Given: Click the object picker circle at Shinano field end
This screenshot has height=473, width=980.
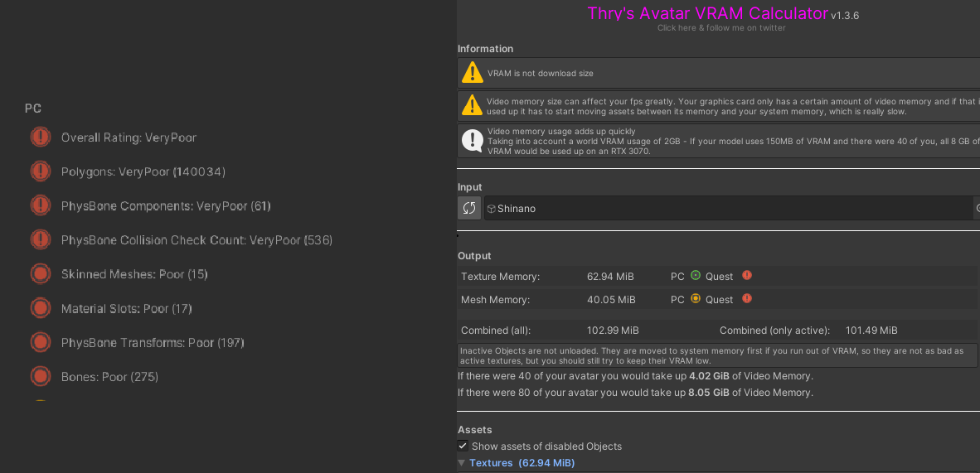Looking at the screenshot, I should (977, 208).
